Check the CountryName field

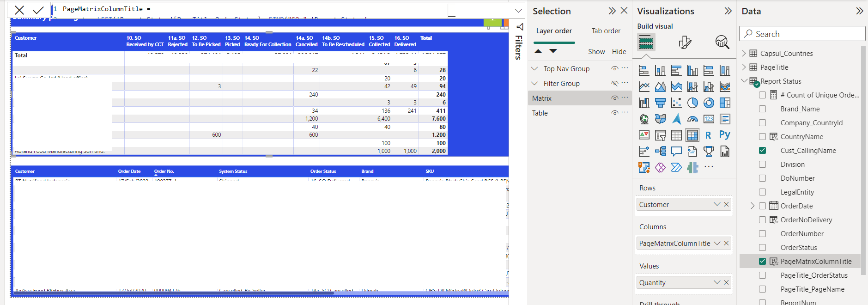(x=762, y=137)
